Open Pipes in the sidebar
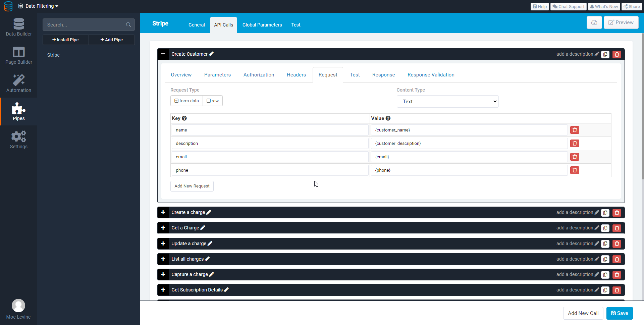Image resolution: width=644 pixels, height=325 pixels. pos(18,112)
